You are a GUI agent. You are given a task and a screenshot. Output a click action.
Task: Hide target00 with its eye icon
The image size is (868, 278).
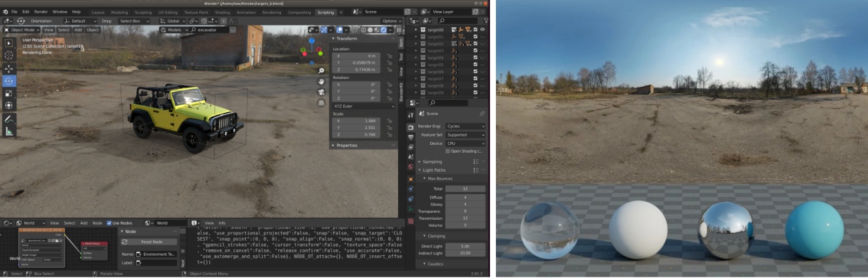coord(483,30)
